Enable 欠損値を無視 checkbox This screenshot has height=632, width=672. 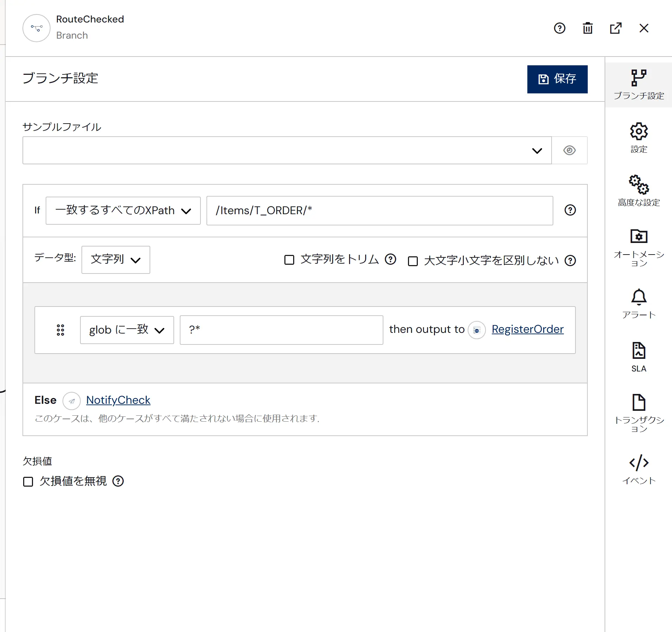tap(28, 481)
